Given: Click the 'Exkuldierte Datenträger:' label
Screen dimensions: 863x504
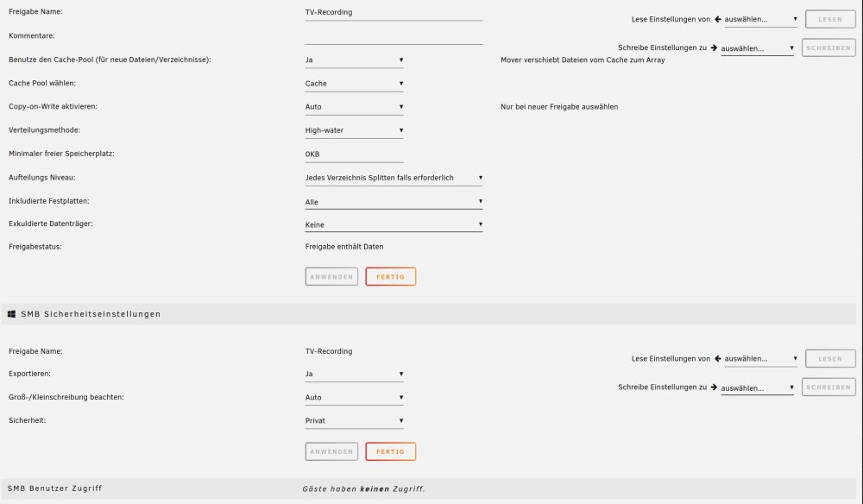Looking at the screenshot, I should (x=51, y=224).
